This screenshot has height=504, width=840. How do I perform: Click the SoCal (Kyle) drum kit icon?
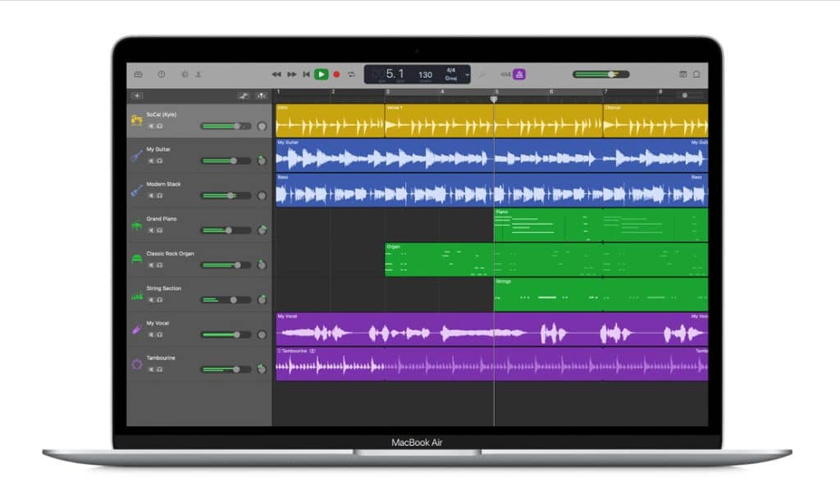tap(137, 120)
